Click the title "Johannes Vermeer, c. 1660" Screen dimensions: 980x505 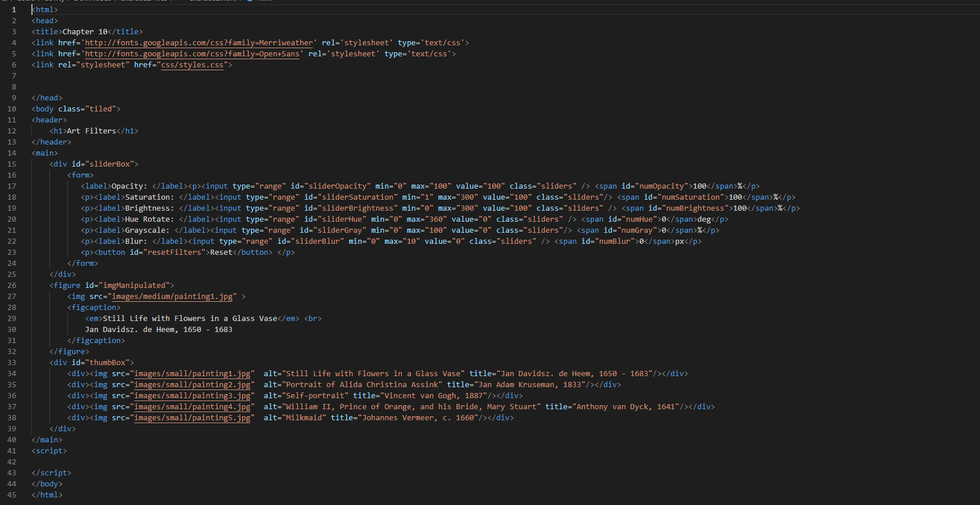point(418,418)
